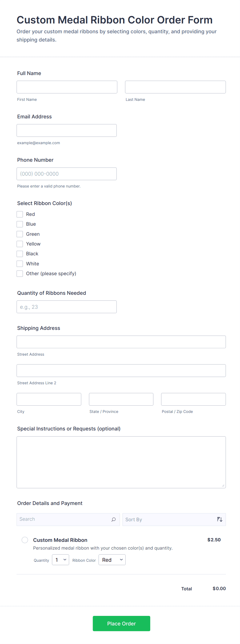This screenshot has height=644, width=240.
Task: Check the Blue ribbon color checkbox
Action: tap(20, 224)
